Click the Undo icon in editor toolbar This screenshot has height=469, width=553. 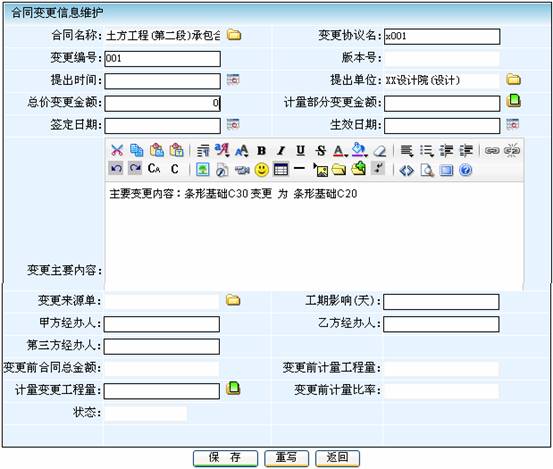(116, 169)
